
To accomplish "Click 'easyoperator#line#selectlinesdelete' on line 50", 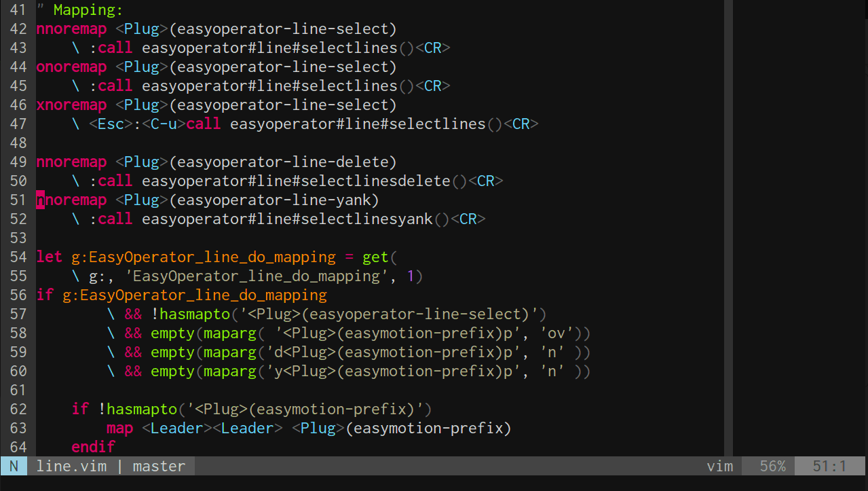I will [297, 181].
